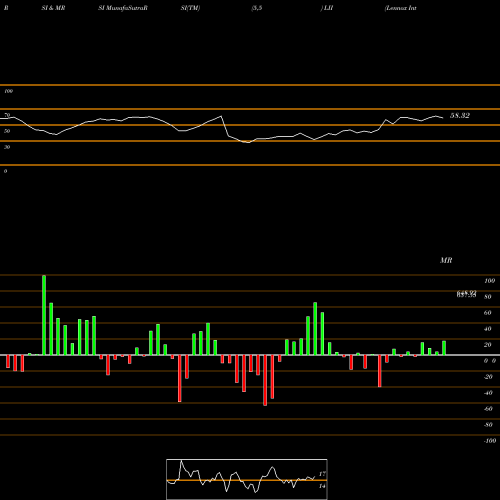
Task: Click the 100 label on MR axis
Action: tap(490, 281)
